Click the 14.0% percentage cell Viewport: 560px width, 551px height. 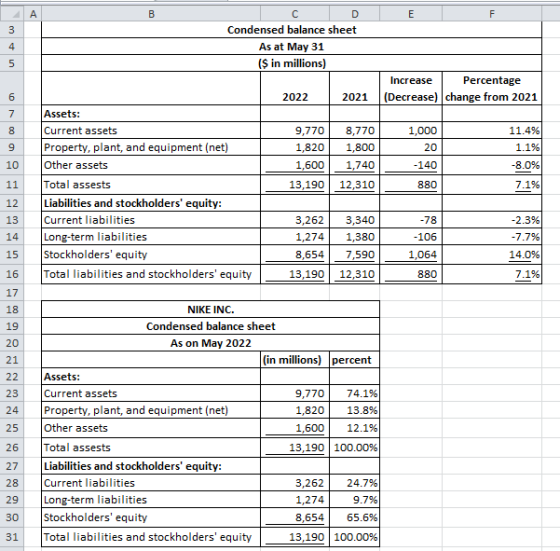click(x=492, y=255)
